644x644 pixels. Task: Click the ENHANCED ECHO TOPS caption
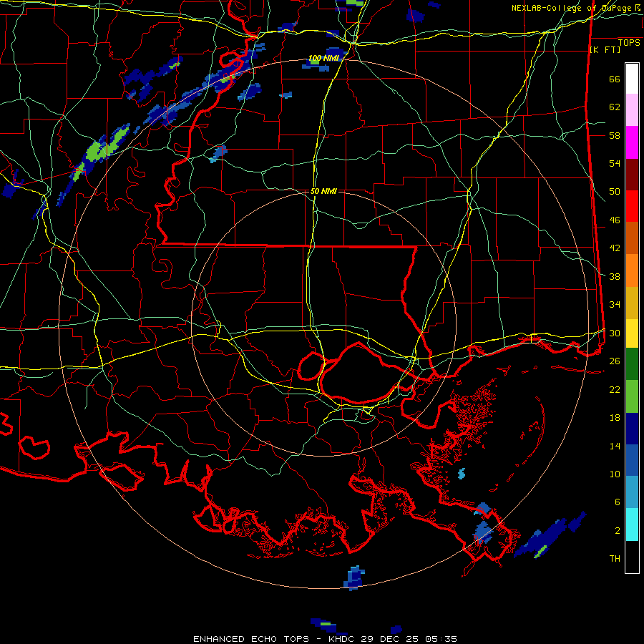click(x=251, y=639)
